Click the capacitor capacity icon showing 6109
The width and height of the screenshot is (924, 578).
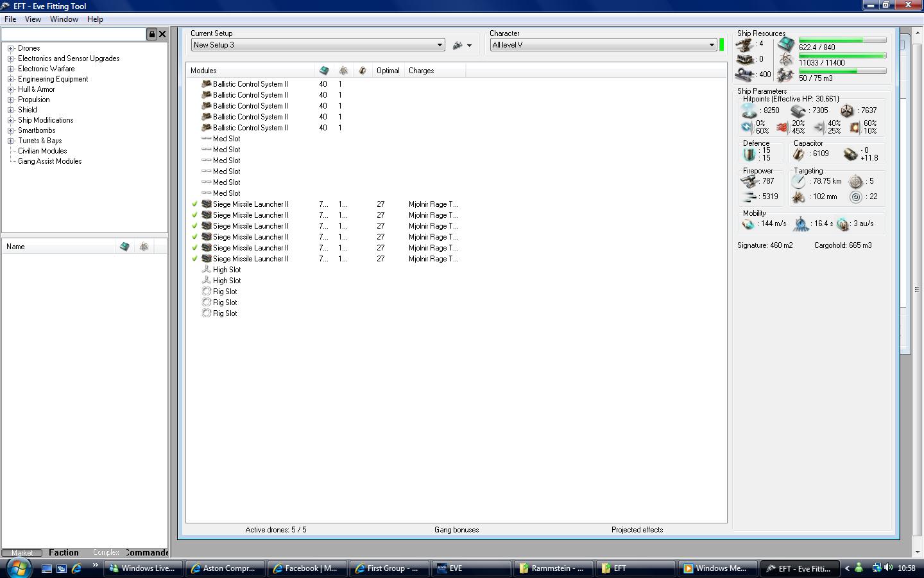tap(798, 154)
